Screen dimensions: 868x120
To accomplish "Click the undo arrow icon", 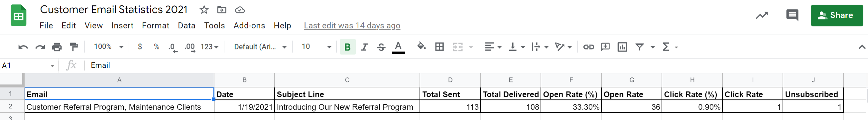I will [23, 47].
